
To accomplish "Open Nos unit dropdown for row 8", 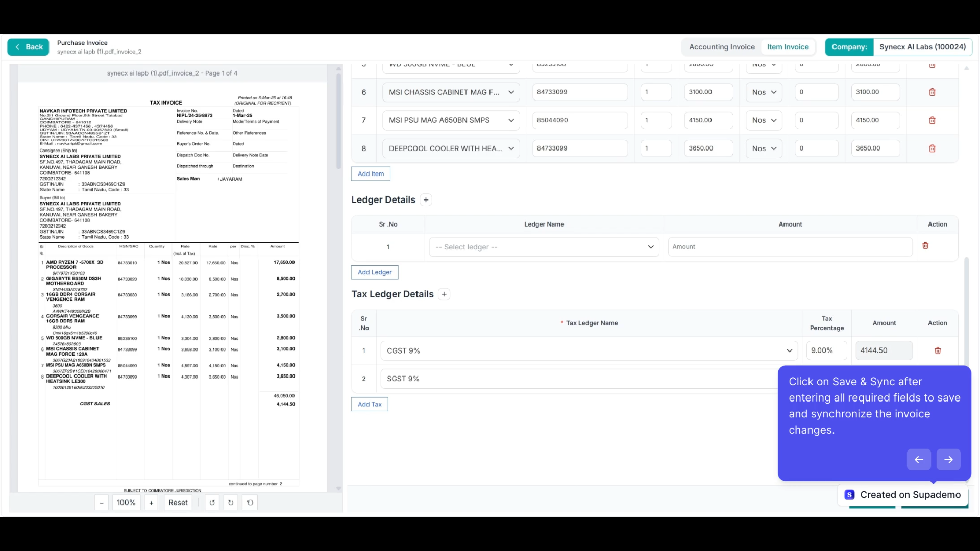I will [764, 148].
